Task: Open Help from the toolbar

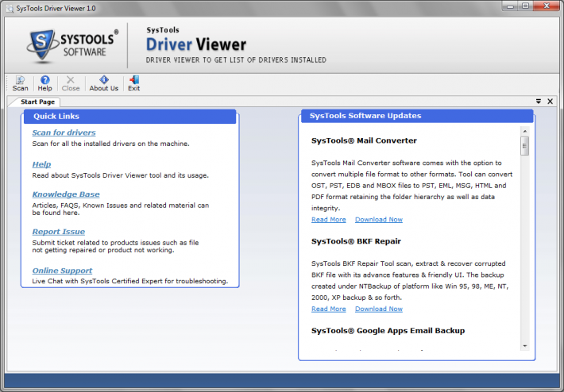Action: (44, 83)
